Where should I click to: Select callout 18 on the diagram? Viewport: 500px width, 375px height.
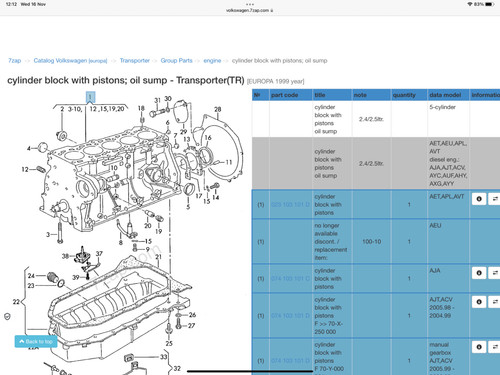pos(141,108)
